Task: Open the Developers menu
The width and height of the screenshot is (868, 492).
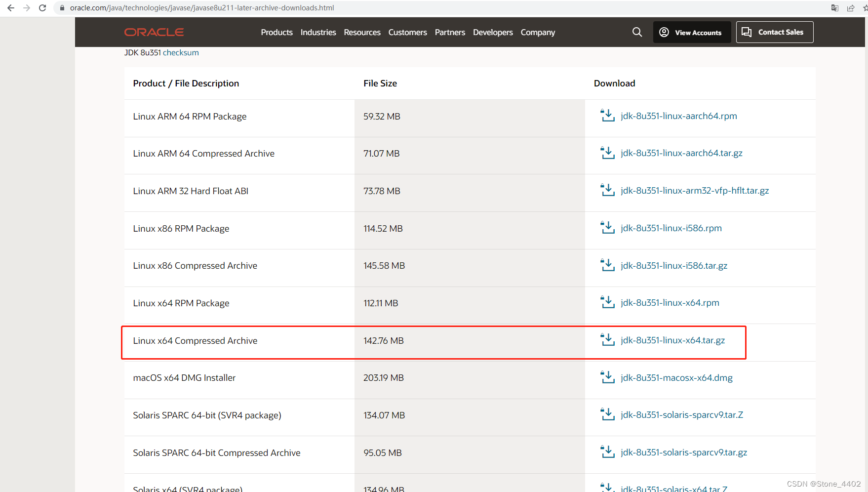Action: pyautogui.click(x=493, y=32)
